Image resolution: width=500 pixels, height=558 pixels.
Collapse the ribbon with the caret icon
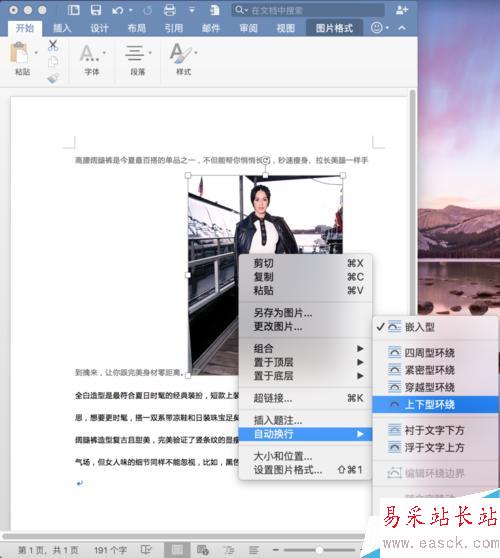point(402,28)
